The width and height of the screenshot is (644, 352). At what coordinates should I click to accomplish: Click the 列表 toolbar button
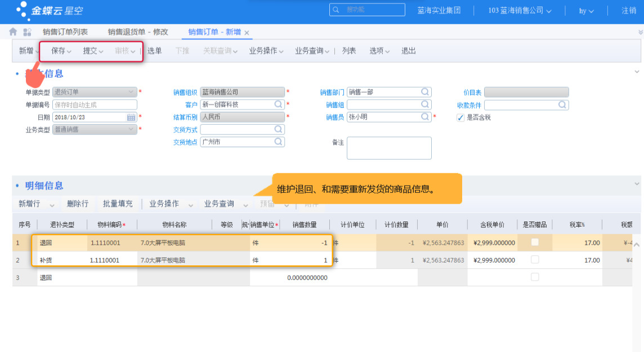(x=348, y=51)
